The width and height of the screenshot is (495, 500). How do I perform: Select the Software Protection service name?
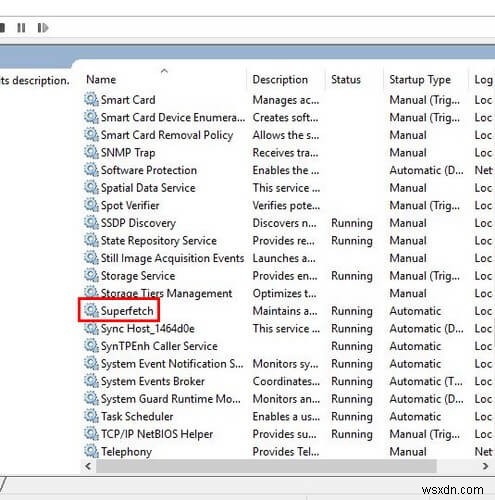pos(149,170)
